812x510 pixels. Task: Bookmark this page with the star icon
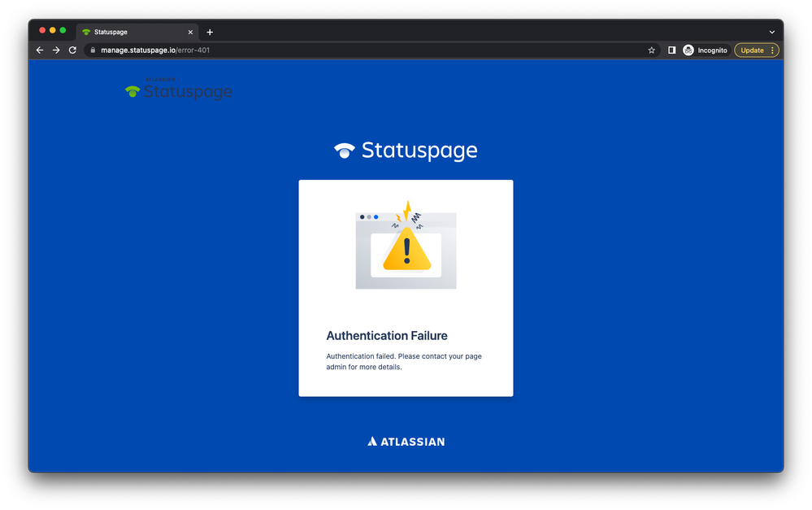(651, 50)
